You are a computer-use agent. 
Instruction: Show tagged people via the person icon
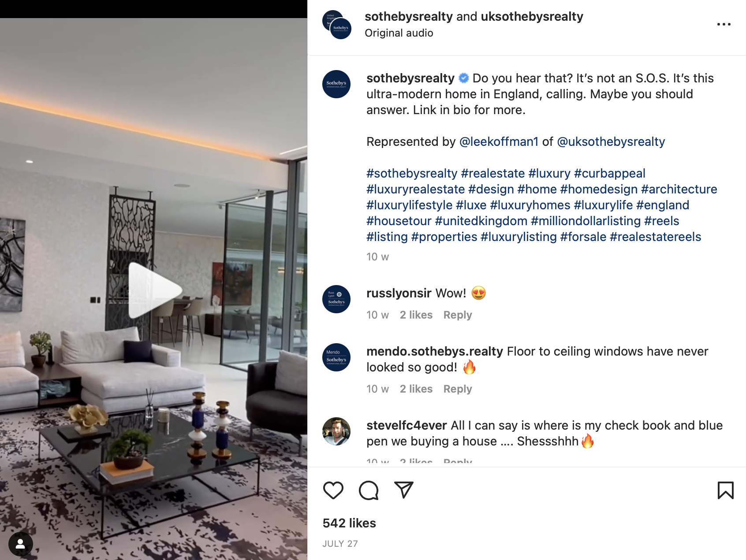coord(20,544)
